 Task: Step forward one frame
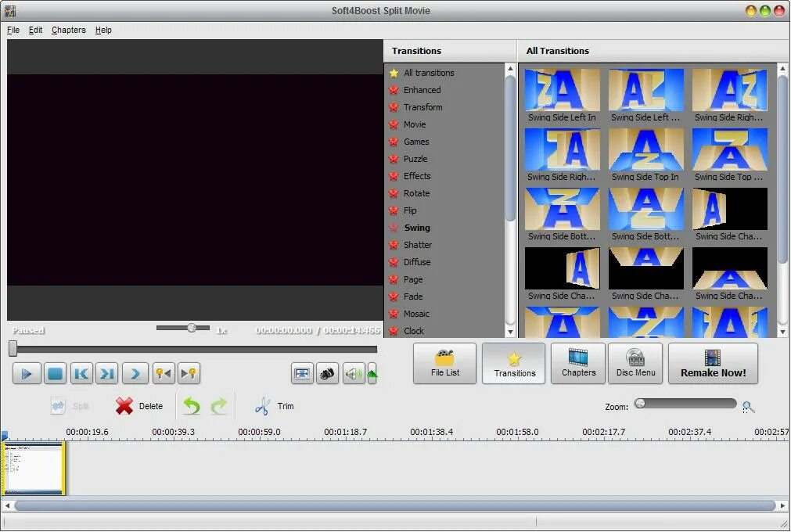pyautogui.click(x=135, y=374)
